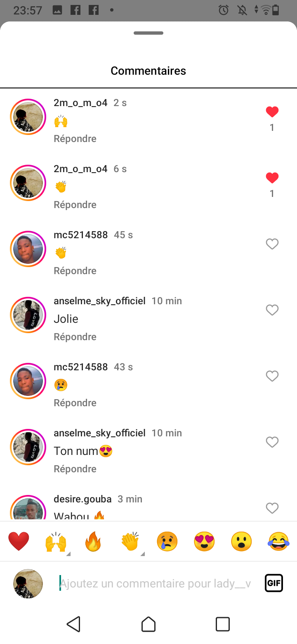
Task: Tap the red heart quick-reaction emoji
Action: 19,541
